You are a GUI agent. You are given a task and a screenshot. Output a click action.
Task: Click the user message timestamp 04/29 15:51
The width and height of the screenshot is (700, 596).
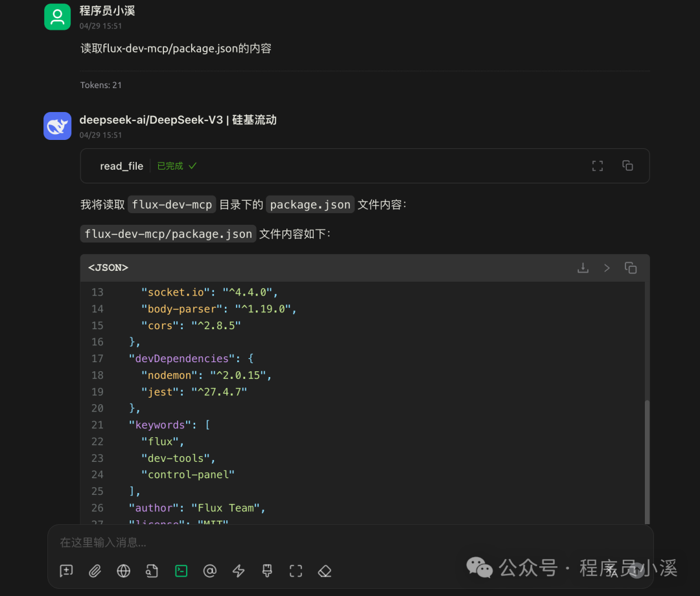pyautogui.click(x=100, y=26)
